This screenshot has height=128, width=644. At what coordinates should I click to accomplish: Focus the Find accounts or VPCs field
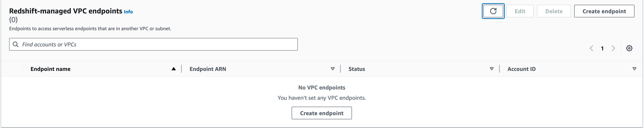[x=157, y=44]
